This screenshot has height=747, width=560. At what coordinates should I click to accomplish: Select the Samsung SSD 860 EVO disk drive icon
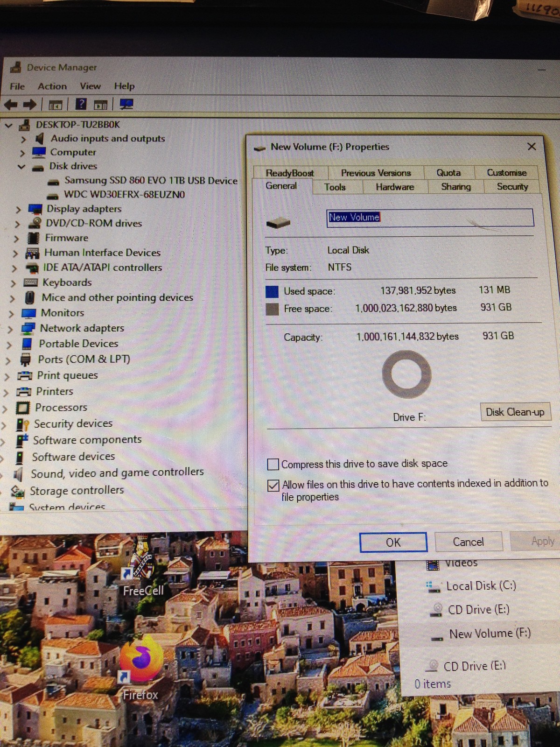coord(54,181)
